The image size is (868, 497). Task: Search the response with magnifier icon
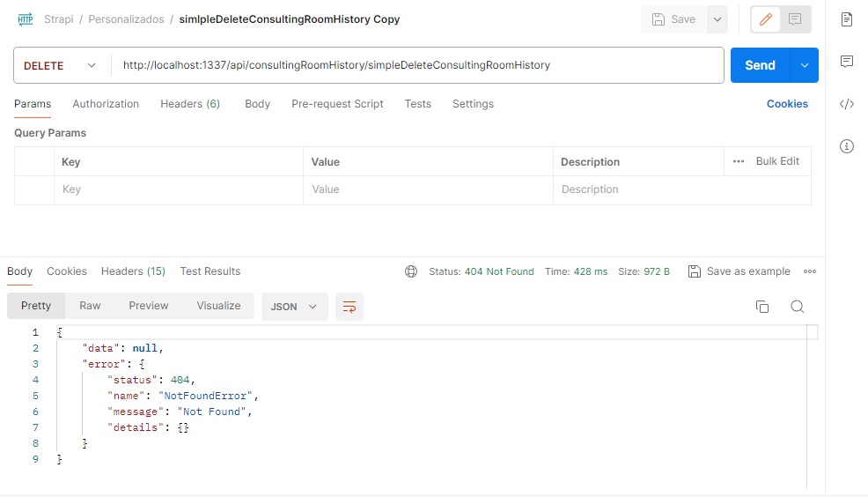[797, 307]
